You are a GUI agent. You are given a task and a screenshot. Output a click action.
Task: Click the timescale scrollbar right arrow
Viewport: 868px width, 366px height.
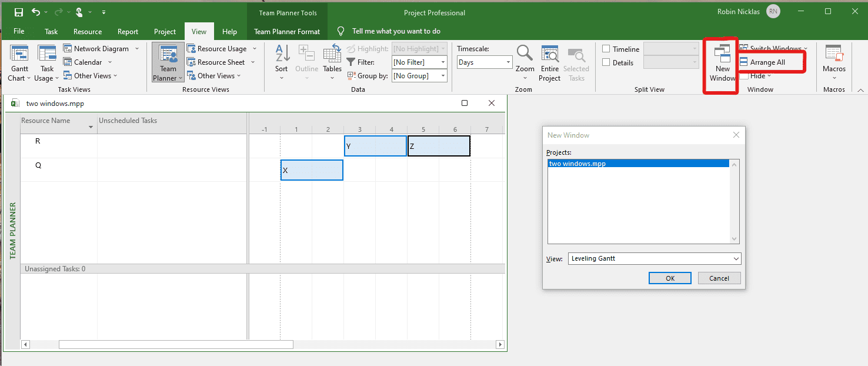pyautogui.click(x=500, y=344)
